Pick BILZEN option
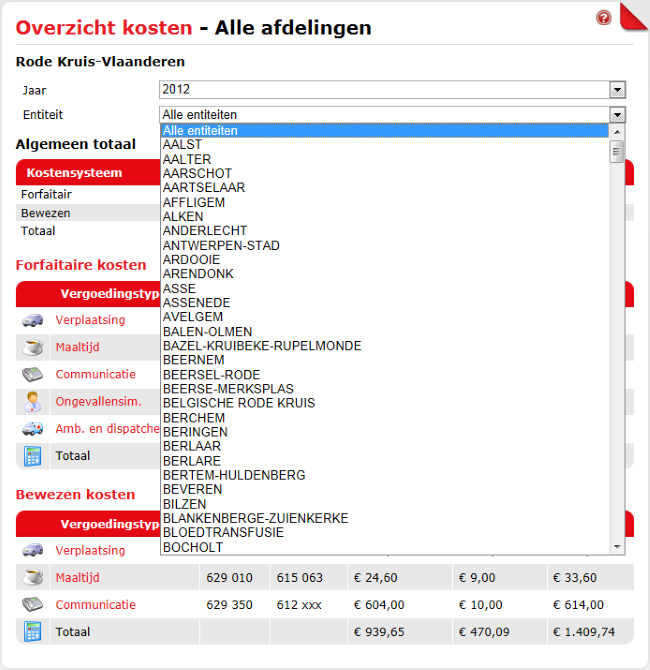This screenshot has width=650, height=670. click(385, 504)
